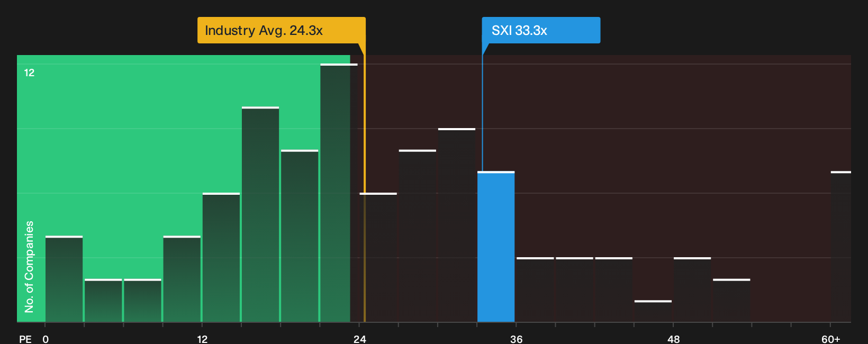Select the first histogram bar starting at PE 0

click(64, 279)
